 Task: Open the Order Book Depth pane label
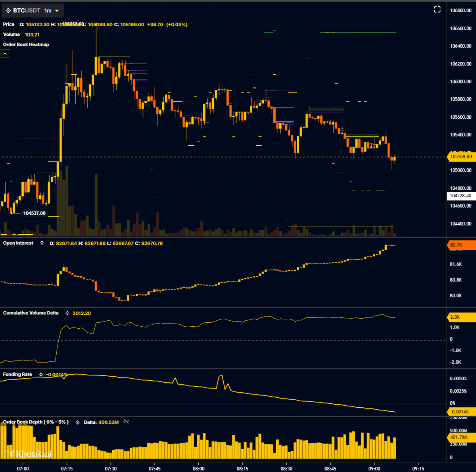click(36, 422)
